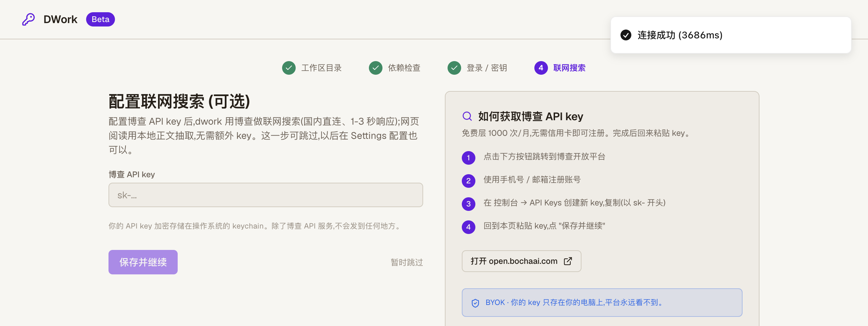Viewport: 868px width, 326px height.
Task: Go to the 联网搜索 step label
Action: [x=570, y=68]
